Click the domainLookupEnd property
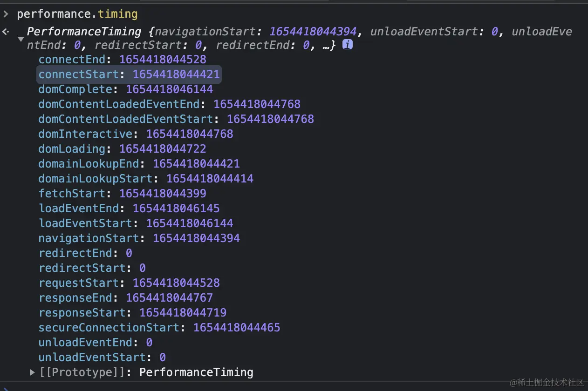The image size is (588, 391). [139, 164]
